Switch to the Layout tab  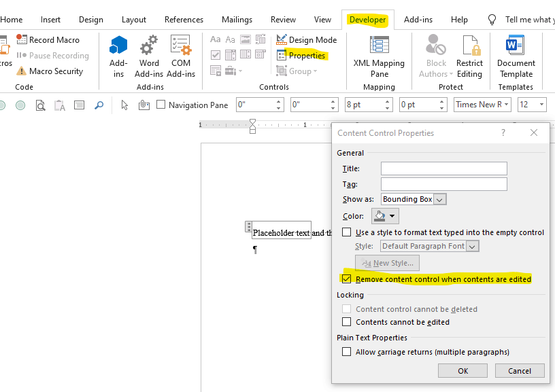134,20
